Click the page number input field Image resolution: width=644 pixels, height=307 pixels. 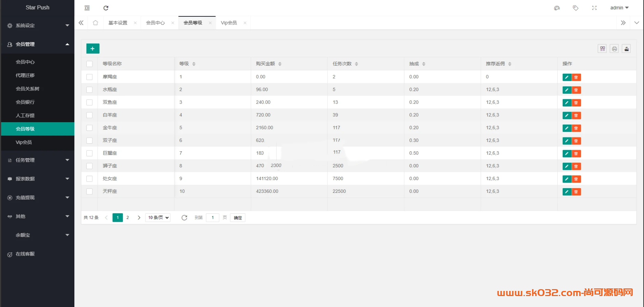(x=212, y=218)
